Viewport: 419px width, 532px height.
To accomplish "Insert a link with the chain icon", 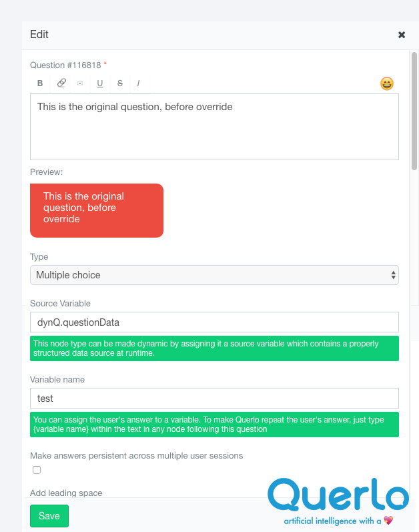I will pos(61,83).
